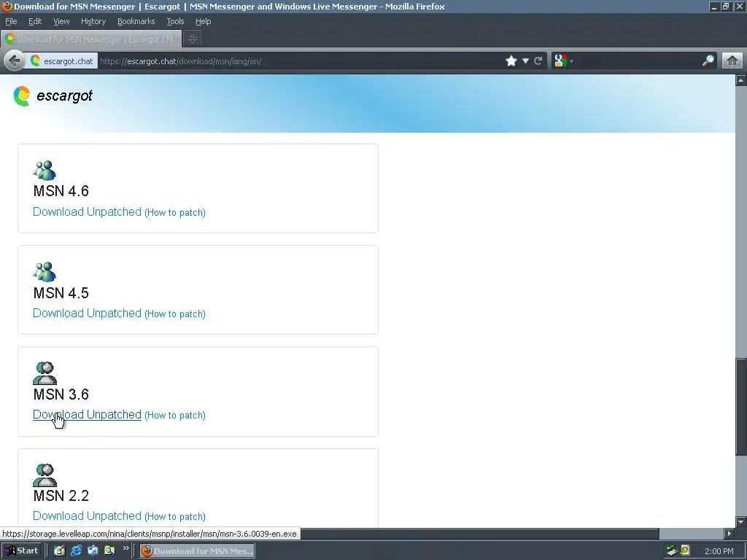The image size is (747, 560).
Task: Expand hidden quick launch items chevron
Action: pyautogui.click(x=125, y=548)
